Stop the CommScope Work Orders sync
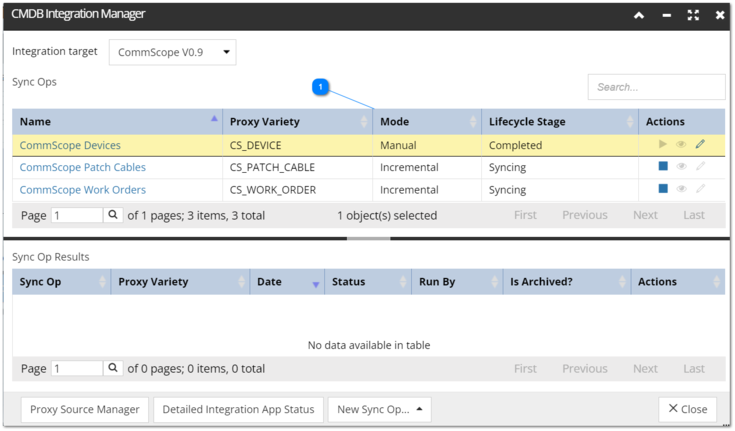Viewport: 735px width, 431px height. [x=663, y=189]
